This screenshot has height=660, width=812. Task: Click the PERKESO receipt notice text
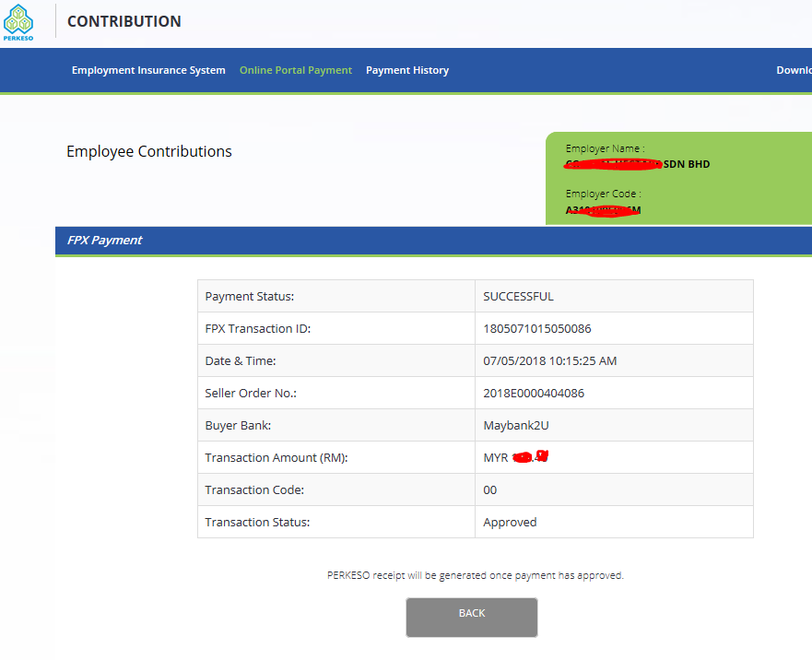(x=476, y=575)
